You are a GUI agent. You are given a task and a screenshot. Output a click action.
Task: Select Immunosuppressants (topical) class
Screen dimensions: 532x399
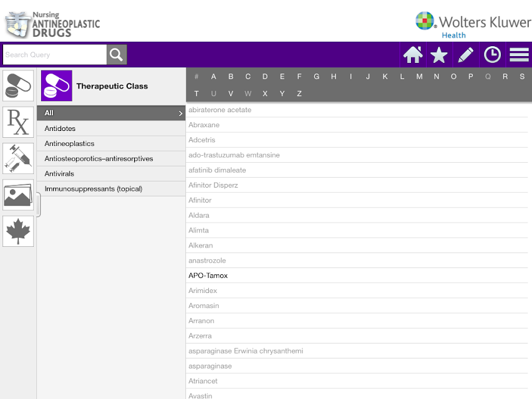[x=111, y=189]
